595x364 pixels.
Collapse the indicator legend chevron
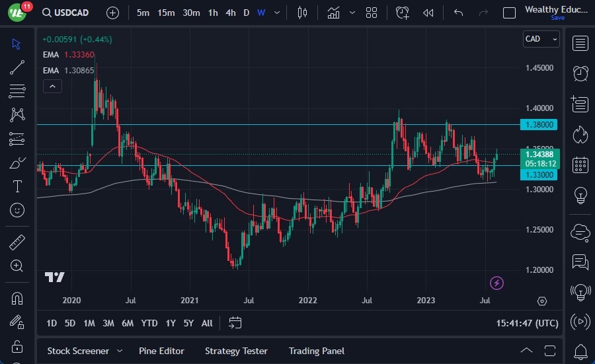coord(52,86)
